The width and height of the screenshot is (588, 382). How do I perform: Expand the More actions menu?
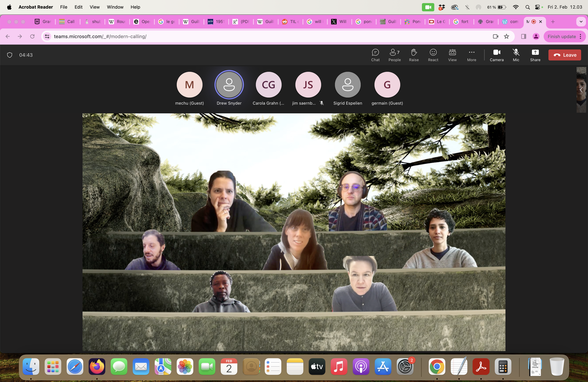click(x=471, y=55)
